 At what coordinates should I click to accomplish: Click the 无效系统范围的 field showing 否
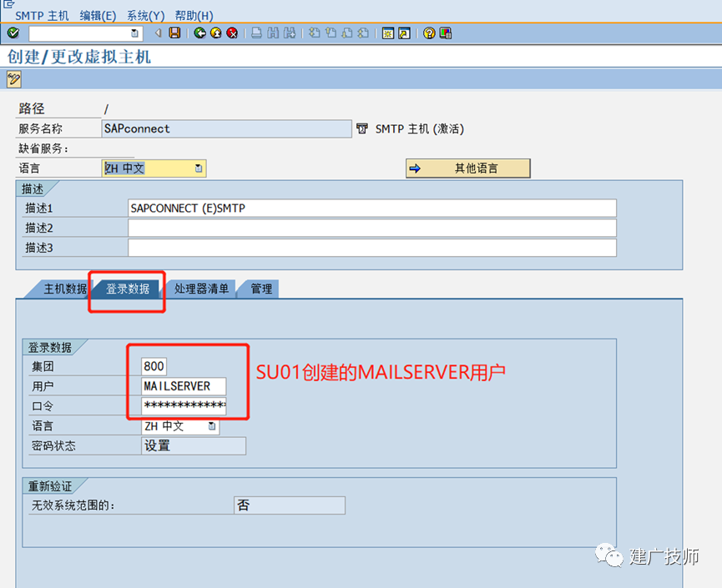(289, 505)
